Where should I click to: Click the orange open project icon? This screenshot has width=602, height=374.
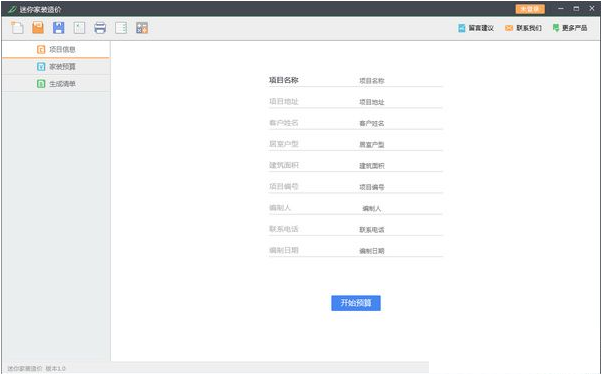[38, 28]
